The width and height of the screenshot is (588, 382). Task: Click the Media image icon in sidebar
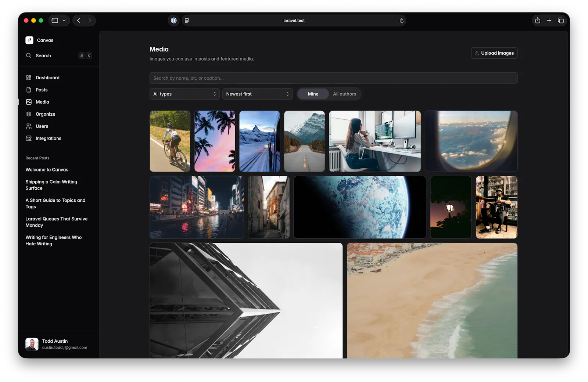(29, 102)
